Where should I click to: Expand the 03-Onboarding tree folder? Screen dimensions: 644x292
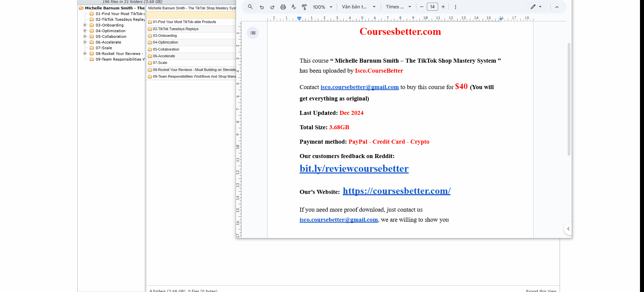[85, 25]
